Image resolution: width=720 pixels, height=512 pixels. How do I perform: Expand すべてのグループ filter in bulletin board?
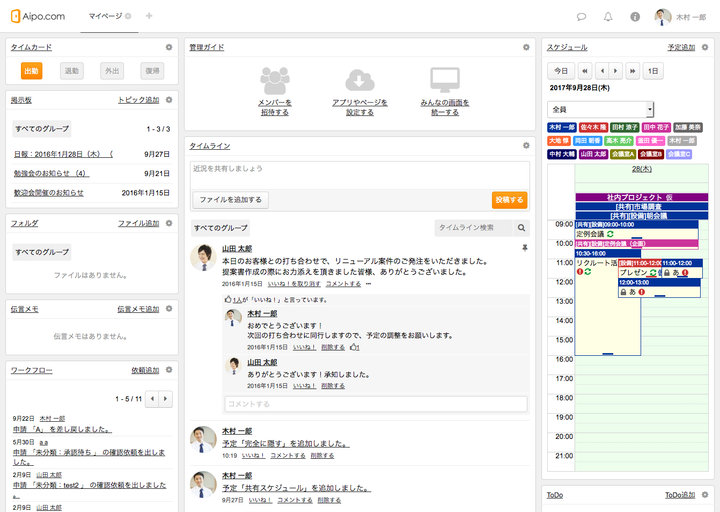[x=42, y=129]
